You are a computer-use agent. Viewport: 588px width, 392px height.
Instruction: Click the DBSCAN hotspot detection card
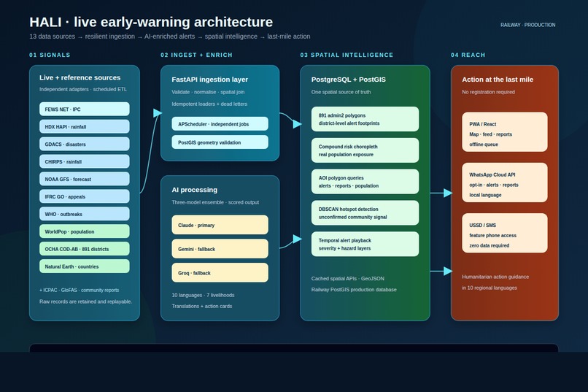[365, 212]
